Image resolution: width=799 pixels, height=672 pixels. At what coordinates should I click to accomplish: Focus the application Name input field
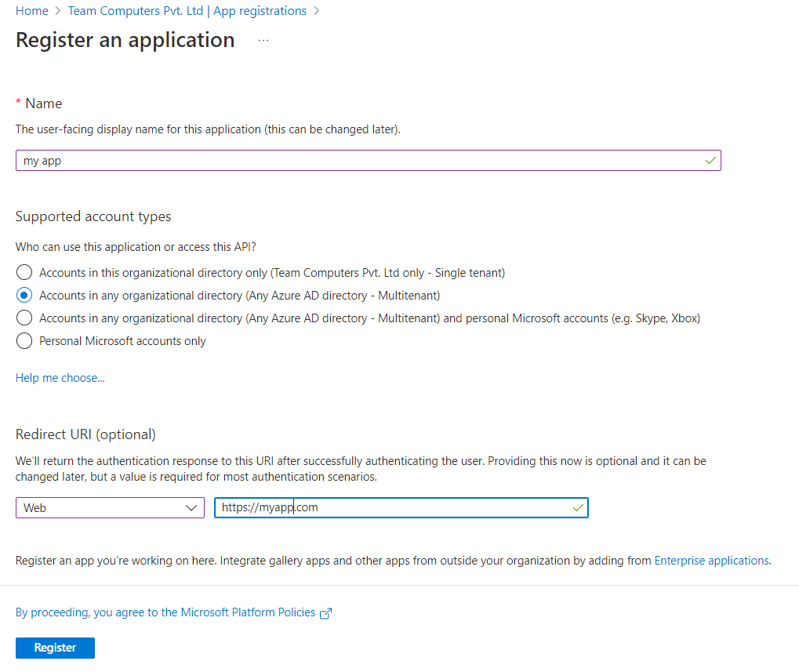tap(369, 161)
